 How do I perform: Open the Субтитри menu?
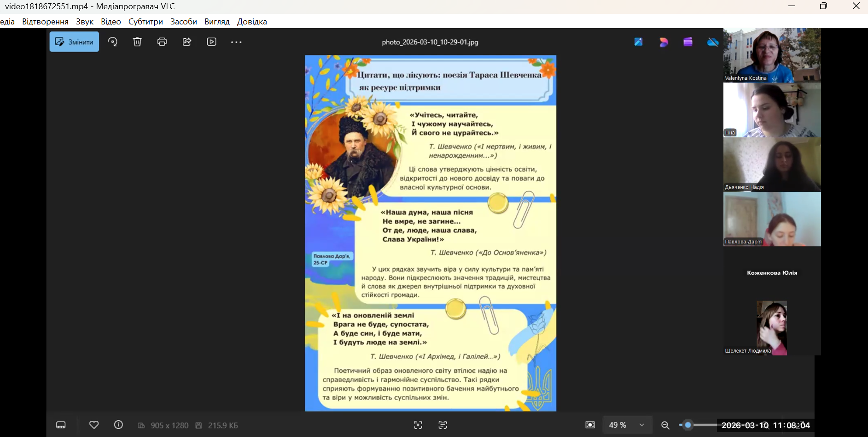coord(146,22)
